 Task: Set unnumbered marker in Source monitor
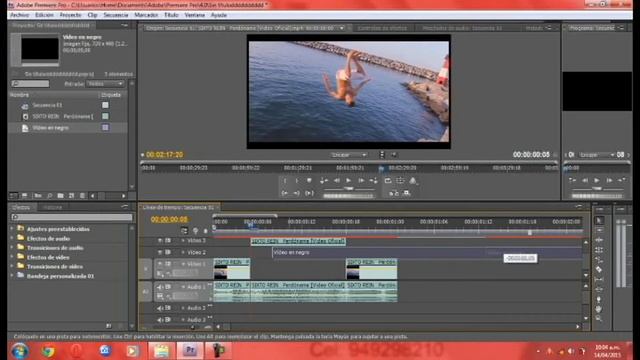[x=309, y=180]
